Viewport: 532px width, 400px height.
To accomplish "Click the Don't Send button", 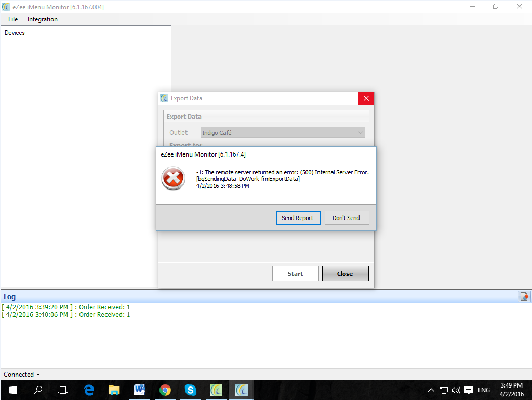I will coord(347,217).
